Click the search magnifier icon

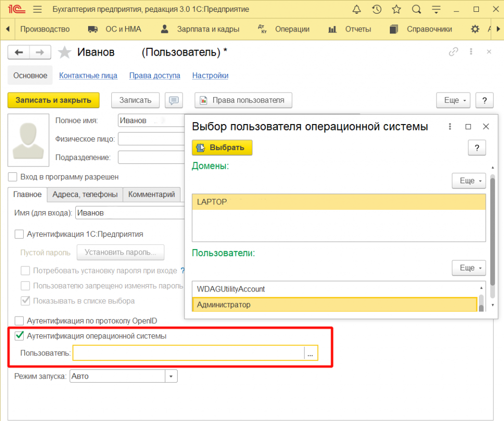pos(416,9)
